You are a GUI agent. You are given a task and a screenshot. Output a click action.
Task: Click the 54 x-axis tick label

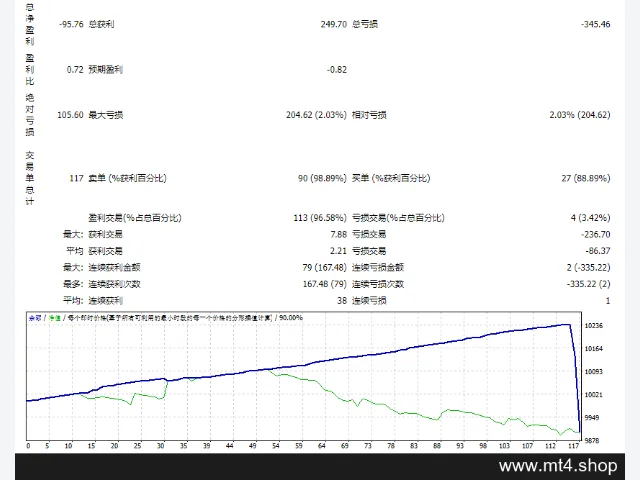pyautogui.click(x=276, y=446)
